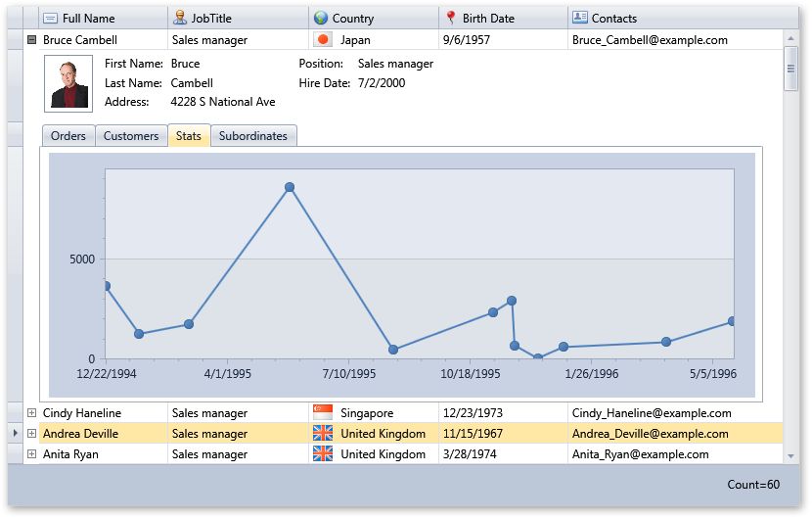Screen dimensions: 812x519
Task: Collapse the Bruce Cambell detail row
Action: [x=32, y=40]
